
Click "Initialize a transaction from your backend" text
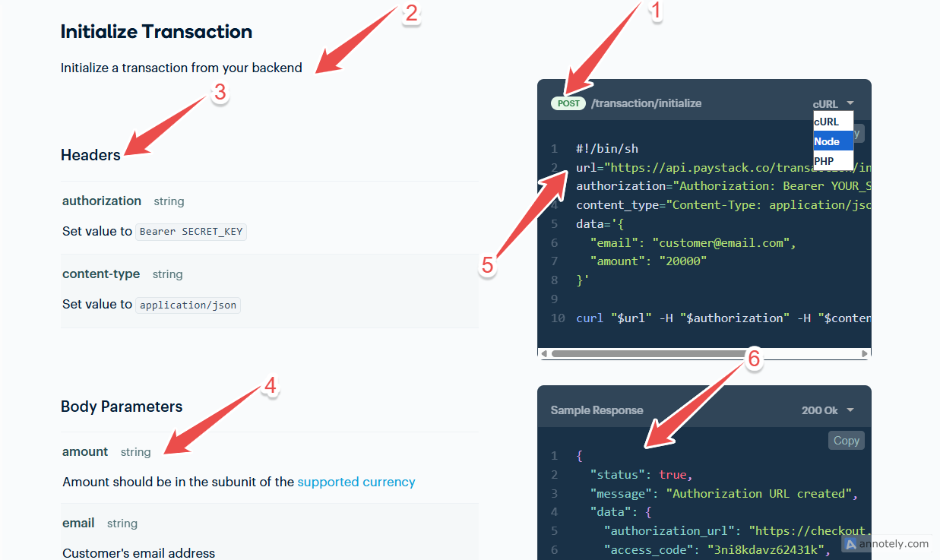[182, 68]
